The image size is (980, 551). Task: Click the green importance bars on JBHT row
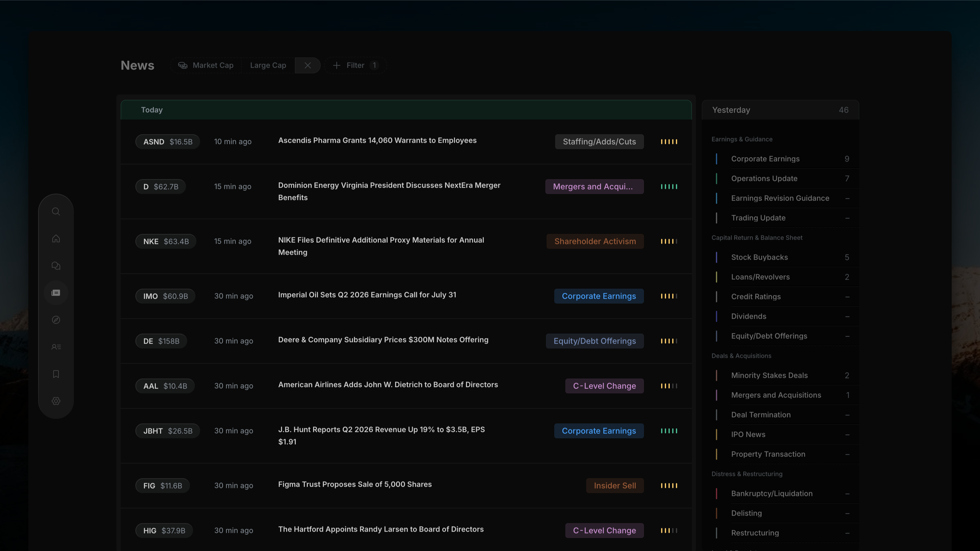(669, 431)
